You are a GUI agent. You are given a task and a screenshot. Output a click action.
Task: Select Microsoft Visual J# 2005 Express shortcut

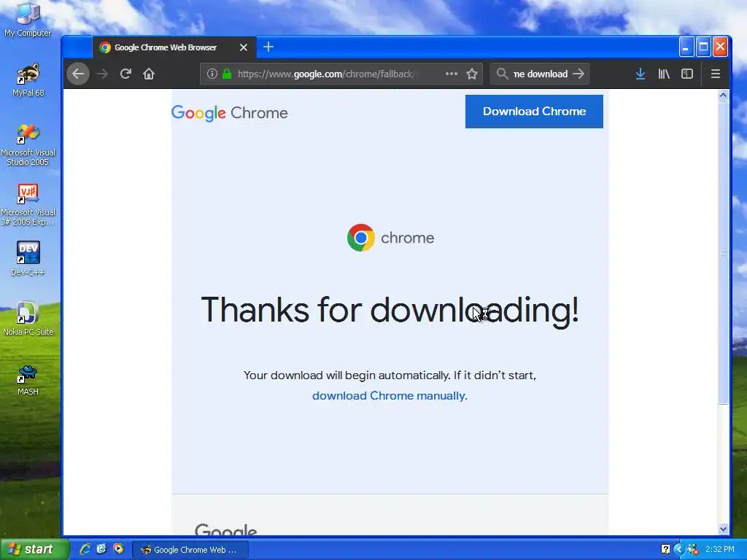tap(28, 204)
